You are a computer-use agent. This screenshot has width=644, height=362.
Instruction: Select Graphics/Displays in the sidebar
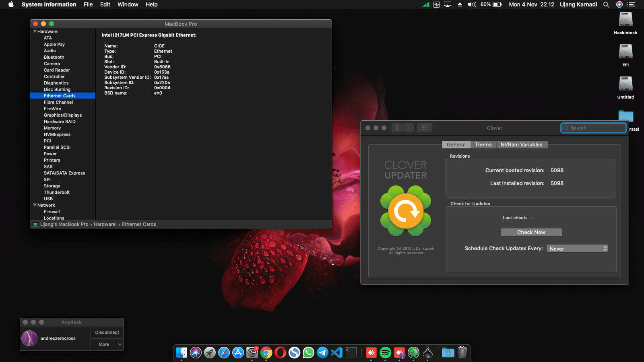63,115
